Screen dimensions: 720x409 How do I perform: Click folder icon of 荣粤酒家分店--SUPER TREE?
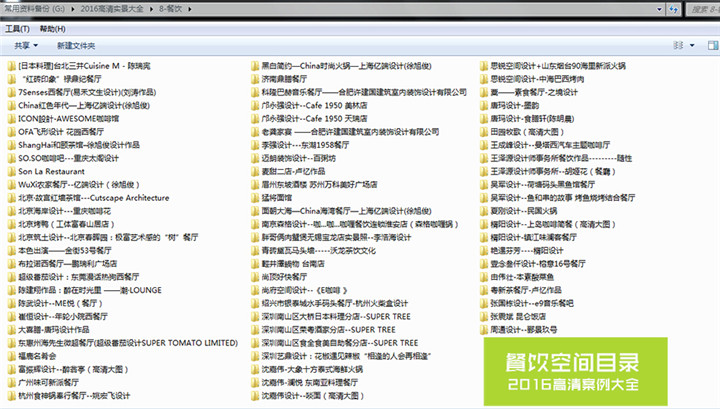(x=255, y=330)
